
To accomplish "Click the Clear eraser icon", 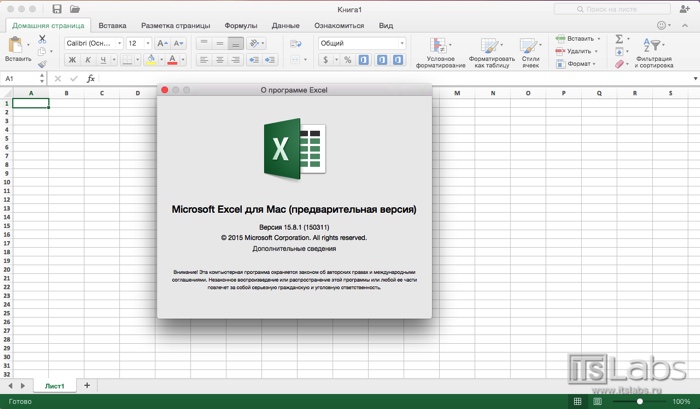I will coord(619,64).
